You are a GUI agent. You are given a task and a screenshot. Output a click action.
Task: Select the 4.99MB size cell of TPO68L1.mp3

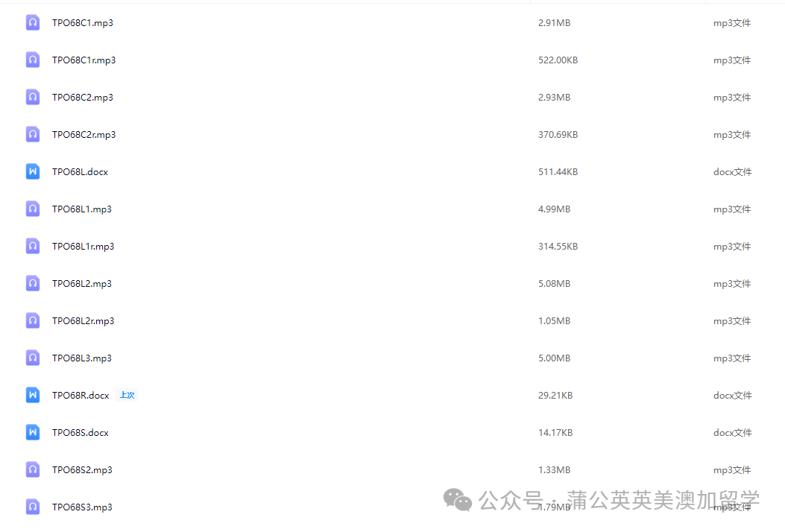pyautogui.click(x=554, y=209)
